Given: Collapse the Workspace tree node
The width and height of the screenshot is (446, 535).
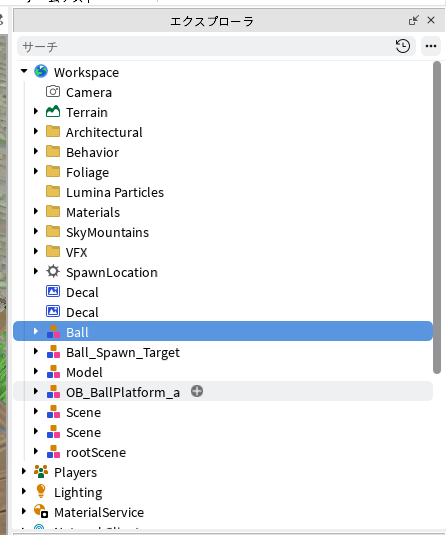Looking at the screenshot, I should point(24,71).
